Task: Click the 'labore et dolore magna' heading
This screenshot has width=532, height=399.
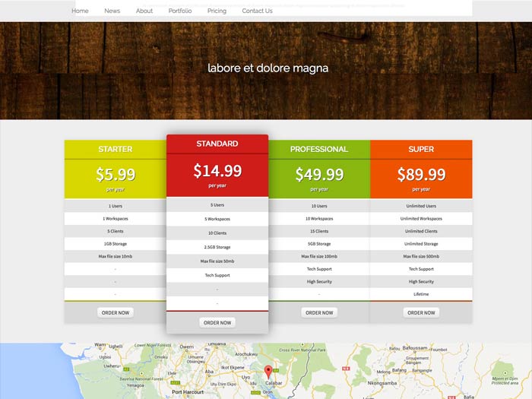Action: click(268, 68)
